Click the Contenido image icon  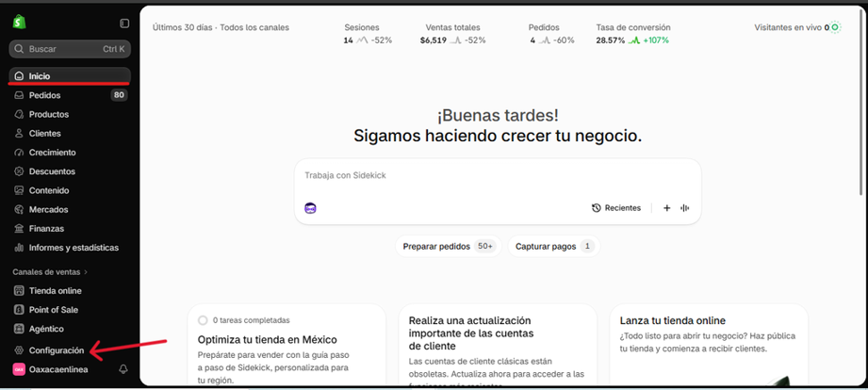pos(20,190)
